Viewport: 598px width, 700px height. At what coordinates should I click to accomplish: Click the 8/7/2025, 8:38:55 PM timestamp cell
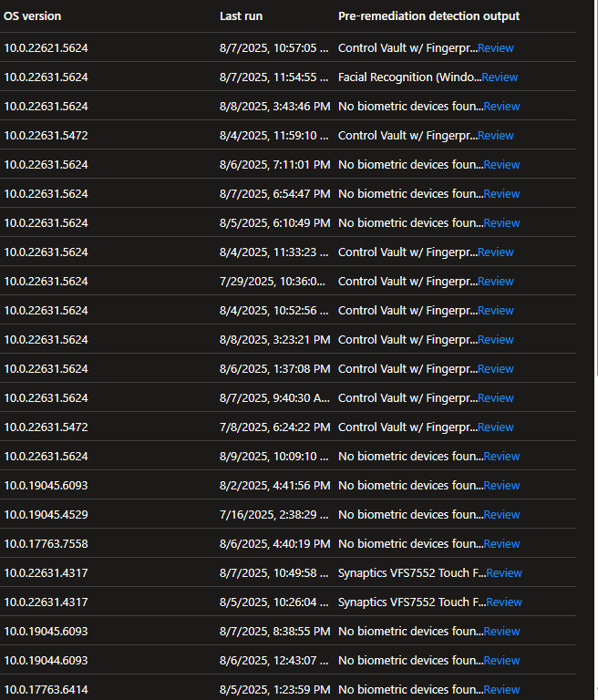pos(274,632)
